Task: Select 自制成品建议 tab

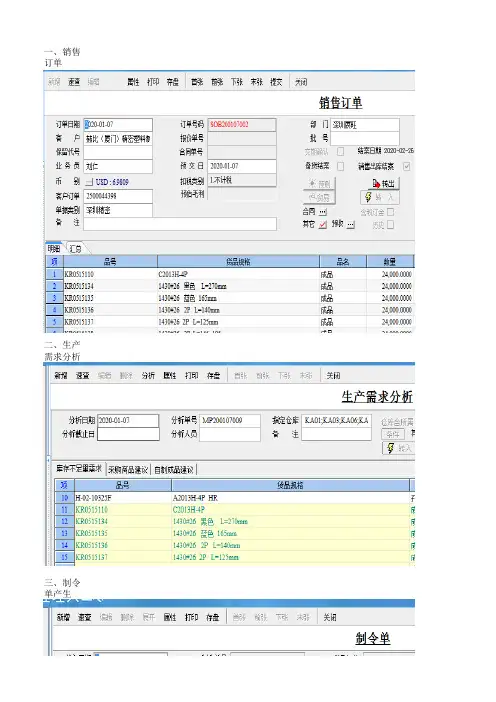Action: point(174,469)
